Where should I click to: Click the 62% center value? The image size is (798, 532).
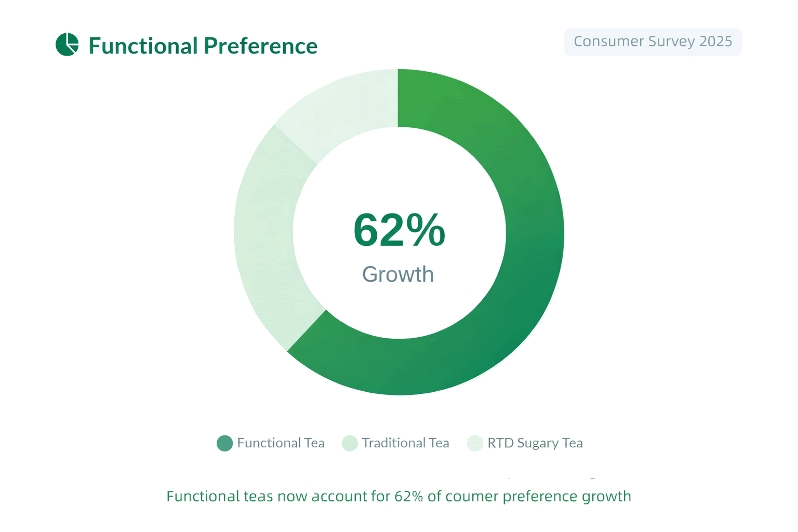(399, 230)
